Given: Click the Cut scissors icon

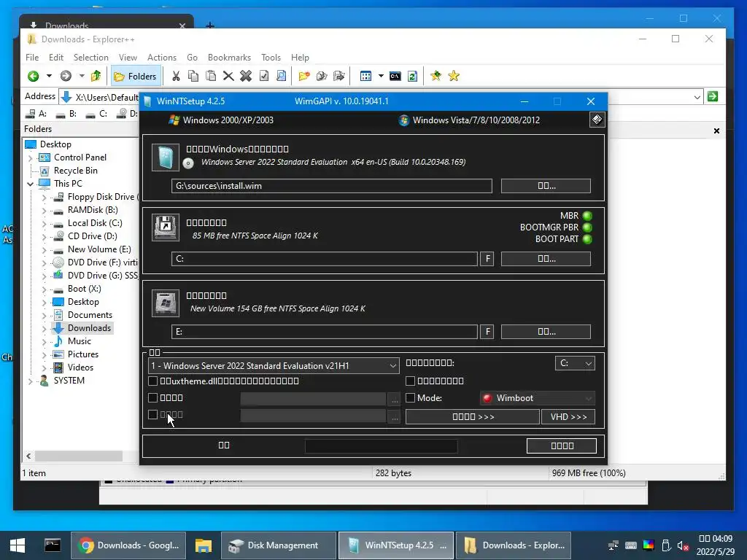Looking at the screenshot, I should coord(176,76).
